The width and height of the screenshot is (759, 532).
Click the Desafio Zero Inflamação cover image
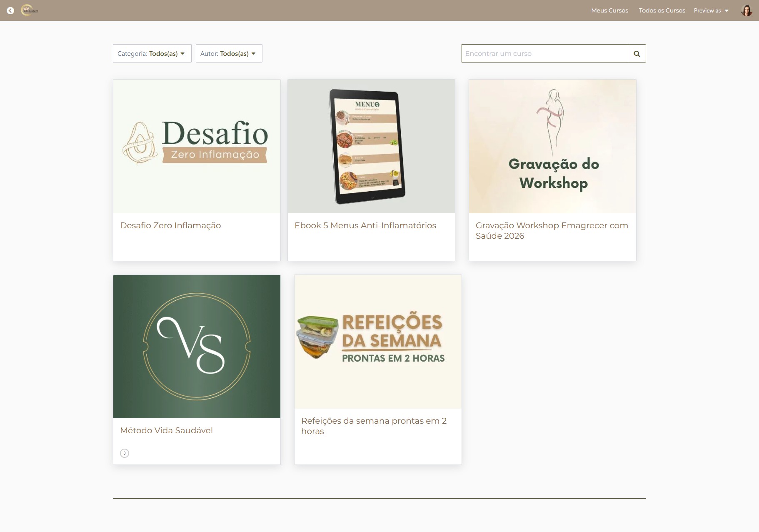196,146
